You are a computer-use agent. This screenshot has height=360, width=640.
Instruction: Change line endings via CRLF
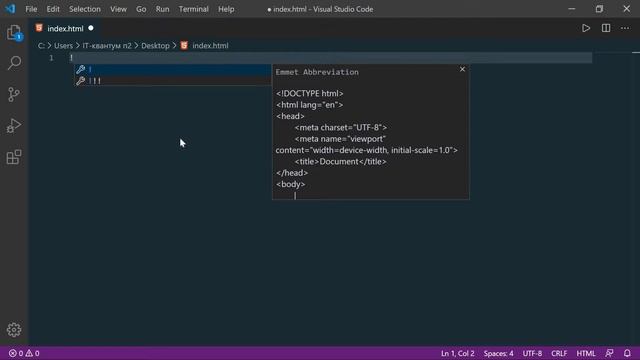[559, 353]
